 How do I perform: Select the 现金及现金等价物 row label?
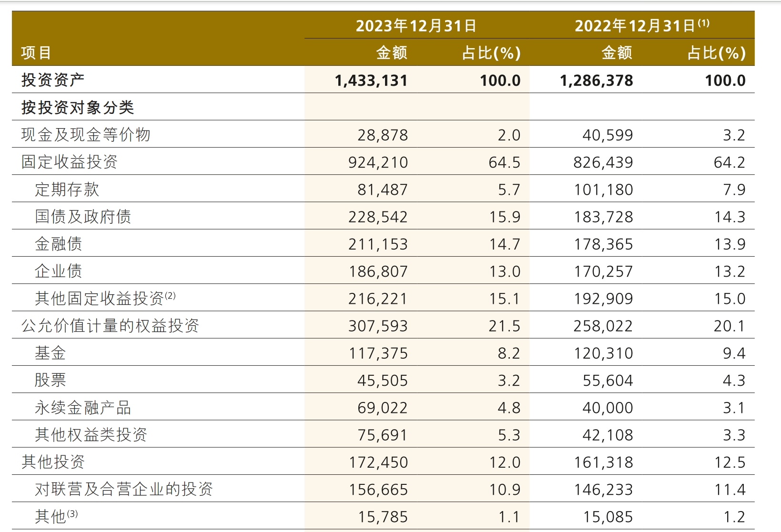coord(86,135)
